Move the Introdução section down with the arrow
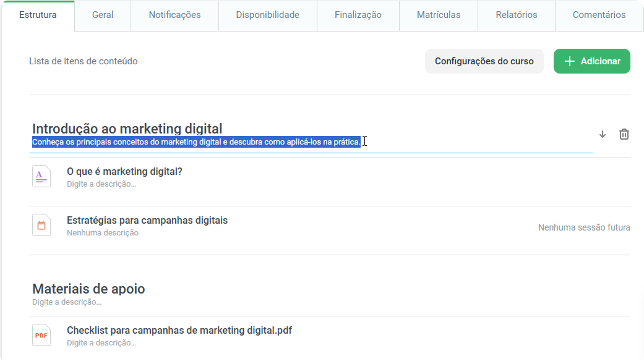644x364 pixels. [x=602, y=134]
